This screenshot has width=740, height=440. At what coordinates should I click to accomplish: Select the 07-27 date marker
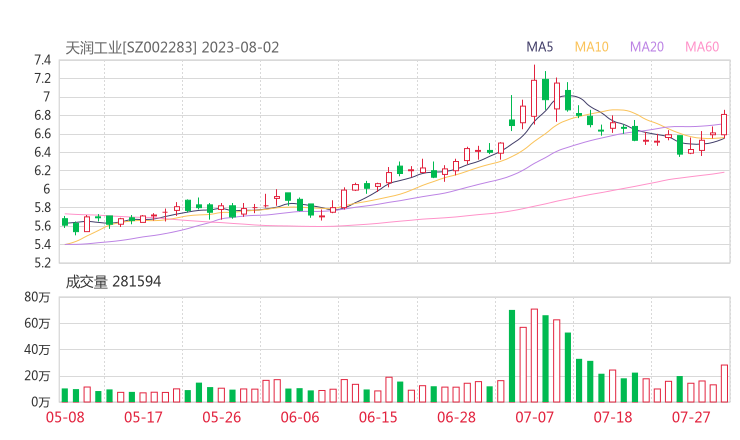tap(691, 417)
